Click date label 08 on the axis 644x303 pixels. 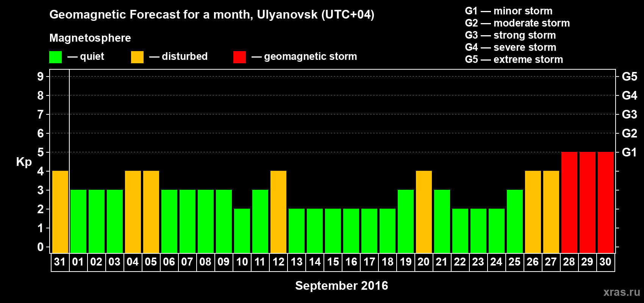click(205, 262)
